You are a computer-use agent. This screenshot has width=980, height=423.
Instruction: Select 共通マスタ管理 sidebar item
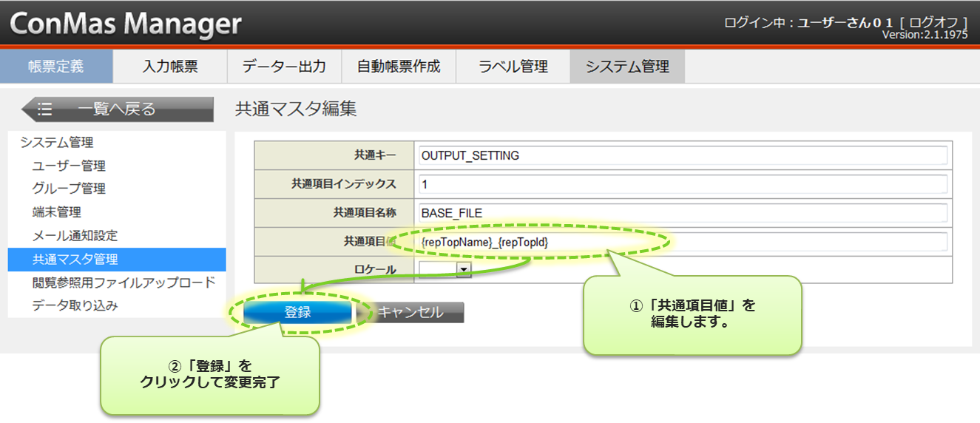[x=75, y=260]
